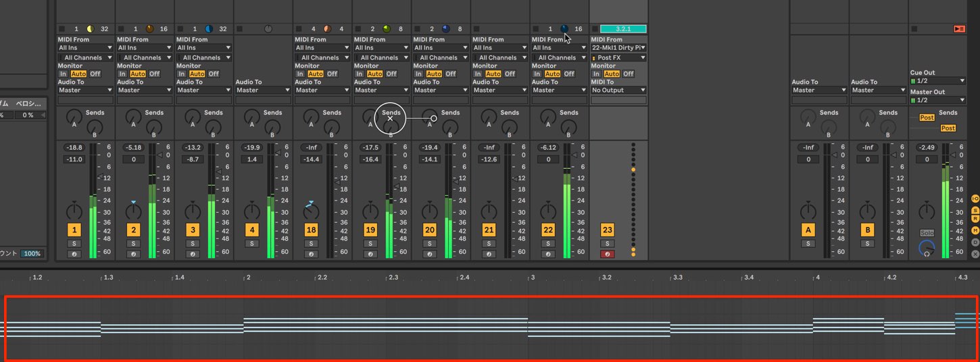Click the 100% count value at left edge
980x362 pixels.
31,254
